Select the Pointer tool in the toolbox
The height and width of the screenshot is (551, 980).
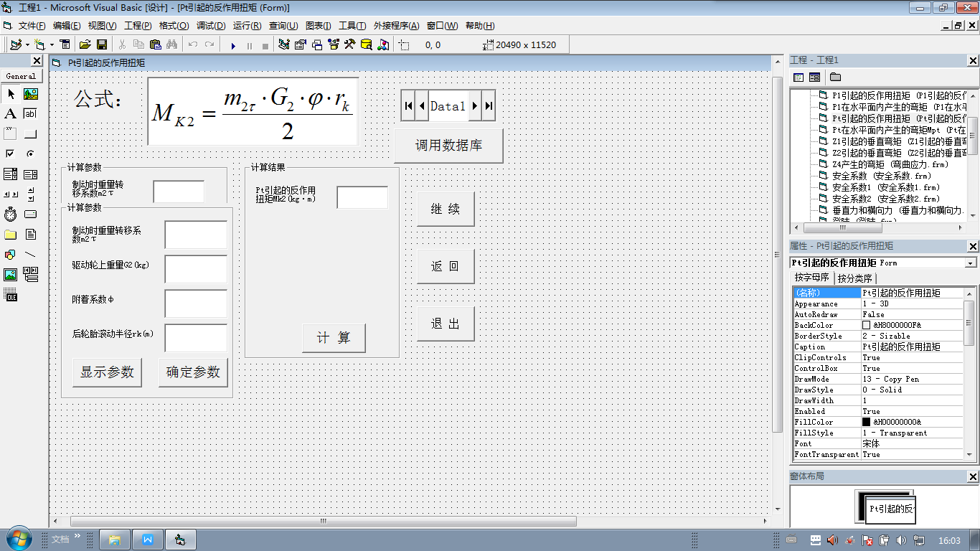(11, 94)
